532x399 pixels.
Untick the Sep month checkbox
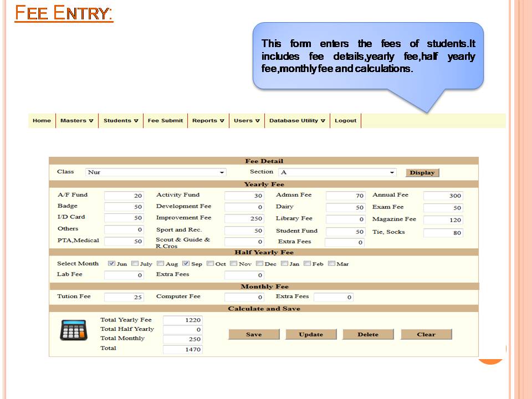tap(186, 264)
